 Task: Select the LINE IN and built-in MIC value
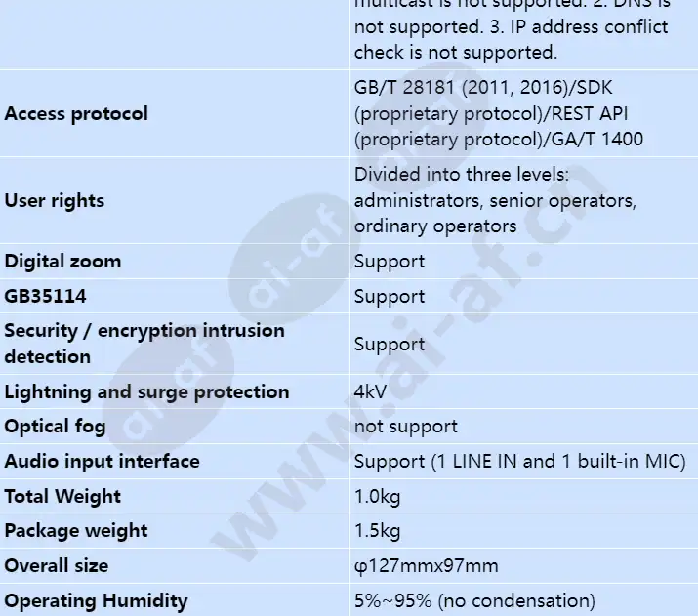(520, 462)
